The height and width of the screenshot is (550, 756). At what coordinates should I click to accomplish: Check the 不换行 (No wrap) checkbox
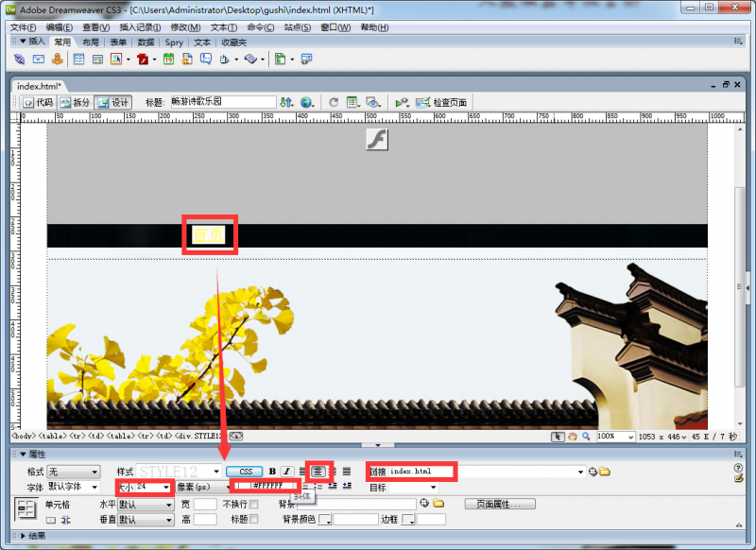click(x=253, y=505)
